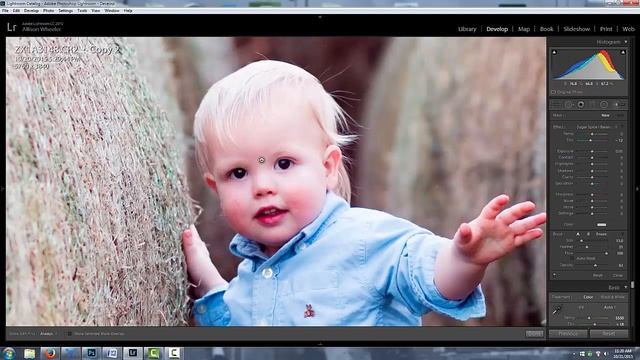This screenshot has width=640, height=360.
Task: Toggle the Auto Mask checkbox
Action: 572,258
